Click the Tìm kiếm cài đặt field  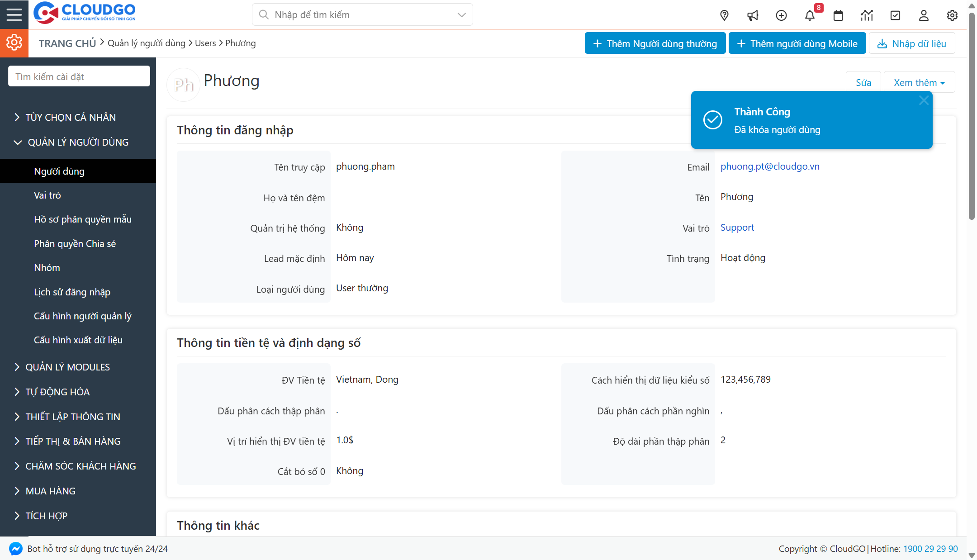point(79,76)
